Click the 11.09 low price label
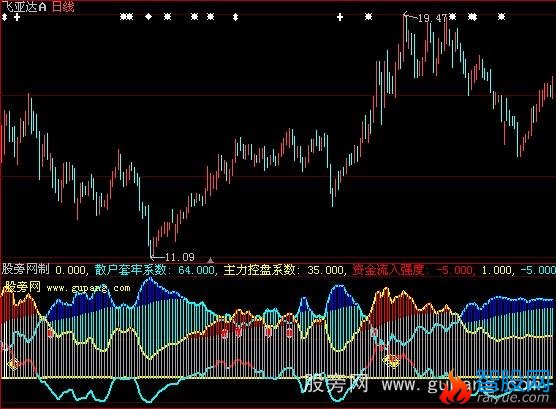This screenshot has height=409, width=556. point(180,257)
